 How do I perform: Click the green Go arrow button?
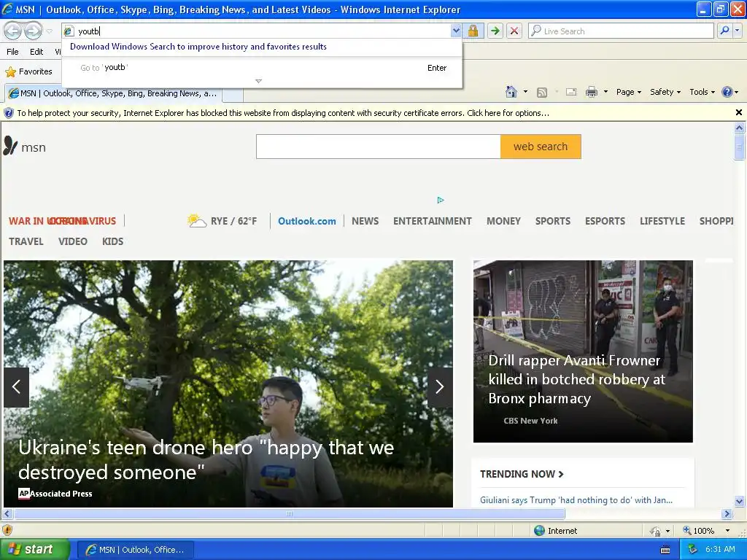click(x=495, y=31)
